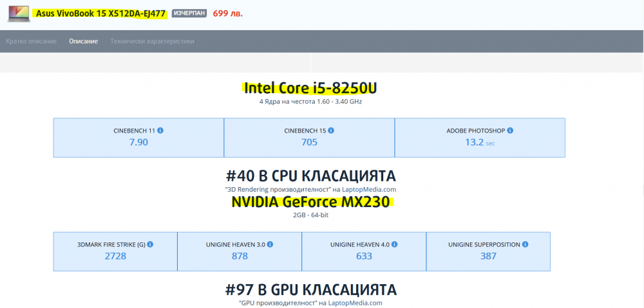This screenshot has width=644, height=308.
Task: Open LaptopMedia.com link under GPU ranking
Action: 356,303
